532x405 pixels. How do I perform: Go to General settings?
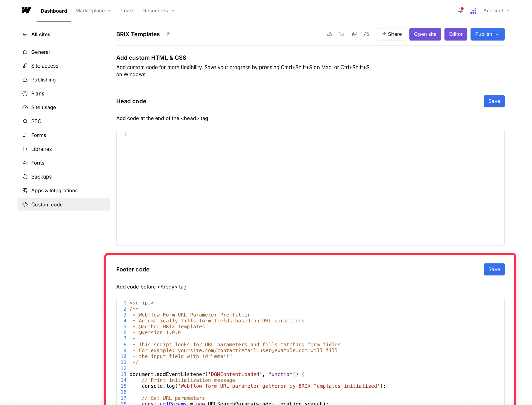(x=64, y=52)
